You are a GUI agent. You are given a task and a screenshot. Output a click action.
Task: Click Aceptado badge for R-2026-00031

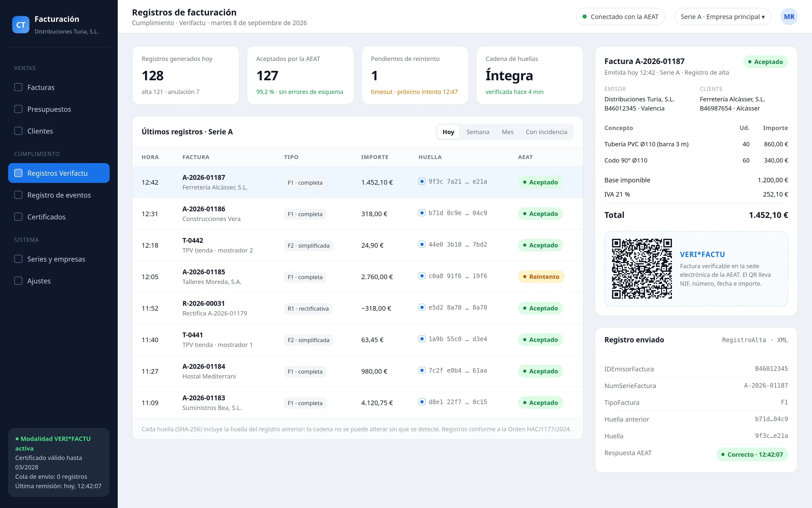coord(540,308)
